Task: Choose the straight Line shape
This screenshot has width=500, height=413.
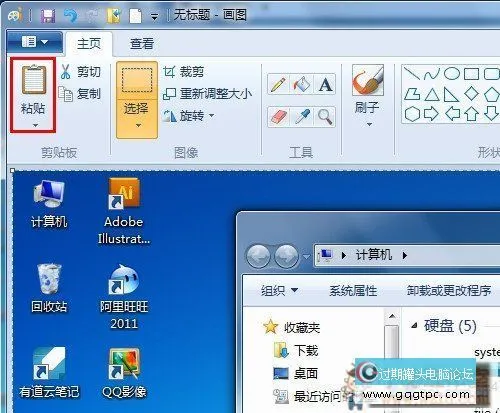Action: [x=412, y=73]
